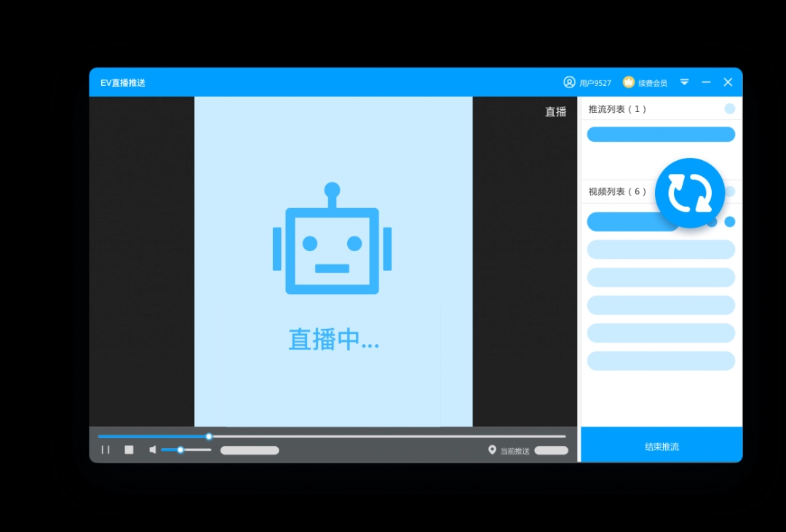Click the gold crown icon beside 续费会员
786x532 pixels.
click(x=629, y=82)
